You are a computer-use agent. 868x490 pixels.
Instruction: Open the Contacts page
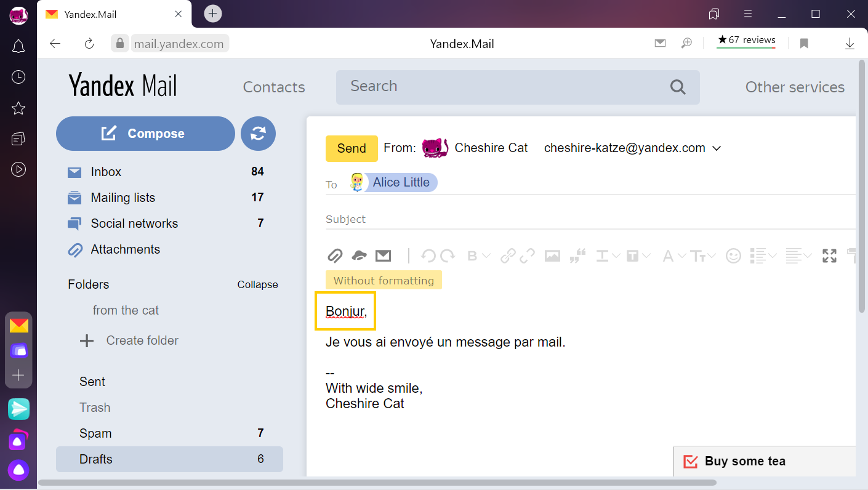pyautogui.click(x=274, y=87)
